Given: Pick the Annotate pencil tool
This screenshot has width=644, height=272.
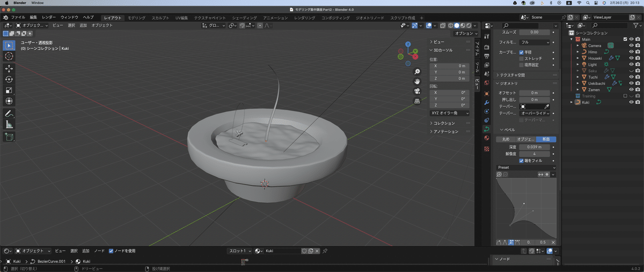Looking at the screenshot, I should pyautogui.click(x=9, y=114).
